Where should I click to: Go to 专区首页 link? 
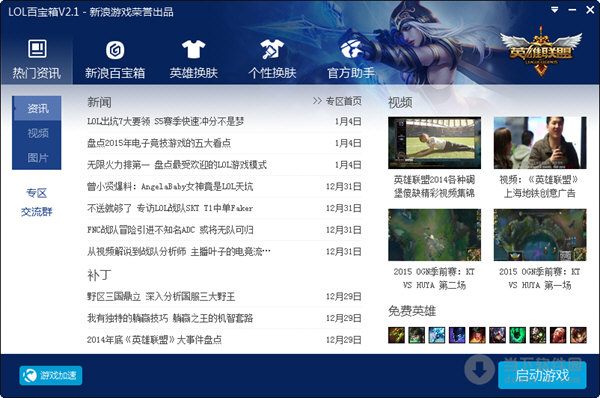pos(337,101)
